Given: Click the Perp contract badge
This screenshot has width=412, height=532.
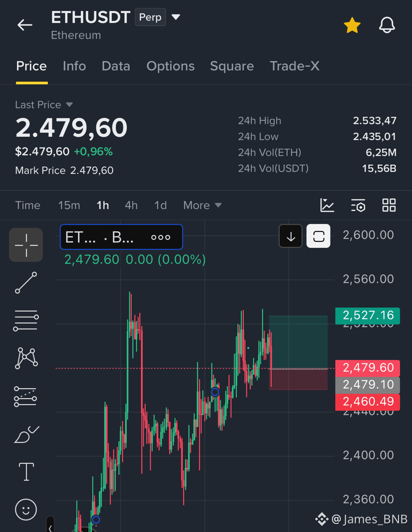Looking at the screenshot, I should pyautogui.click(x=150, y=17).
